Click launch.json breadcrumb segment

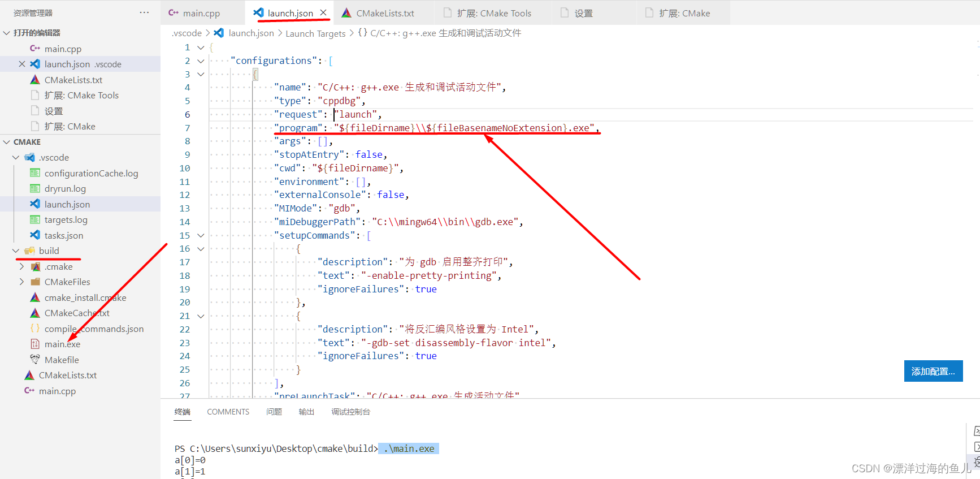click(x=251, y=33)
